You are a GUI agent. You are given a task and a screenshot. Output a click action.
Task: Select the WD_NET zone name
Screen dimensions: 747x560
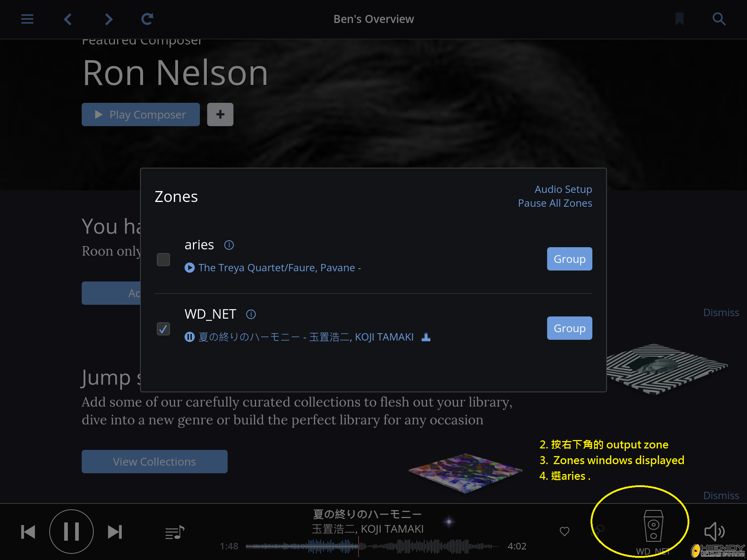(210, 314)
